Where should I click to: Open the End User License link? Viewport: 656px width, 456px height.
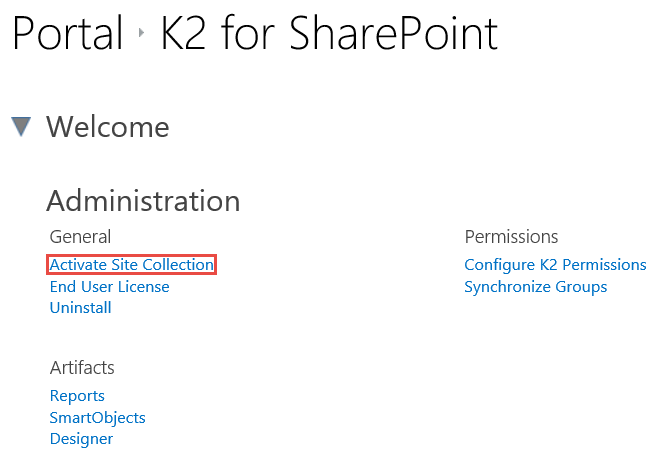(109, 286)
